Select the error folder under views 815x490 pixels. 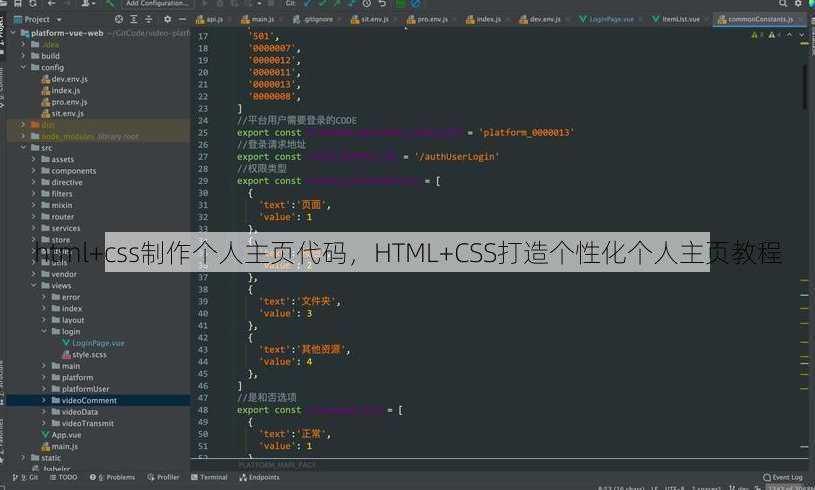click(66, 297)
